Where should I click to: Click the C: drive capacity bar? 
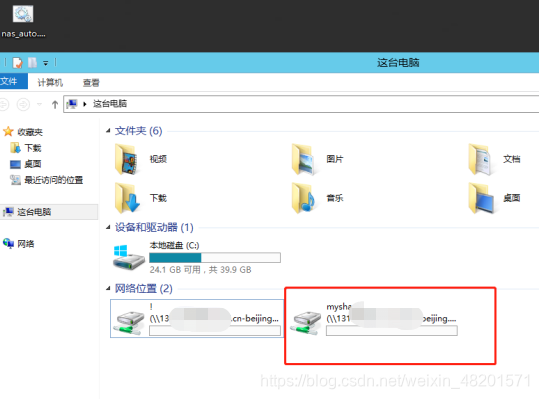point(215,258)
